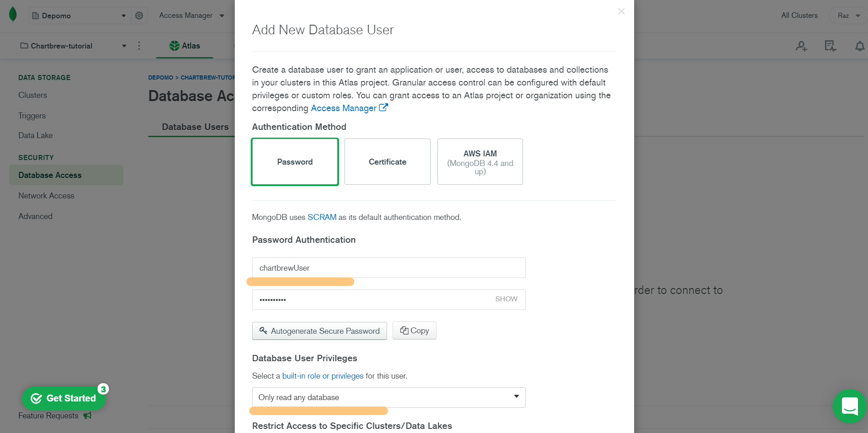
Task: Open the notifications bell icon
Action: (860, 46)
